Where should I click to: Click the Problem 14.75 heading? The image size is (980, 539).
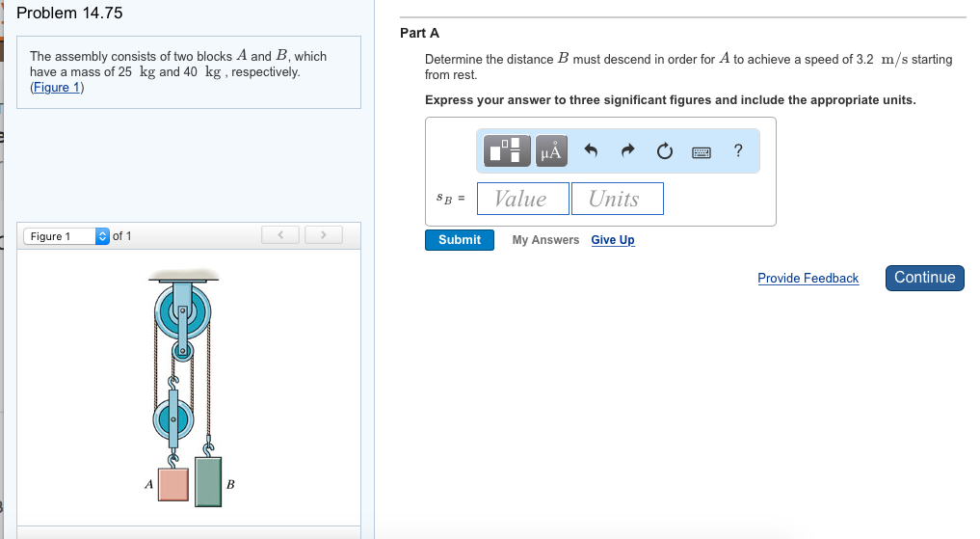69,13
